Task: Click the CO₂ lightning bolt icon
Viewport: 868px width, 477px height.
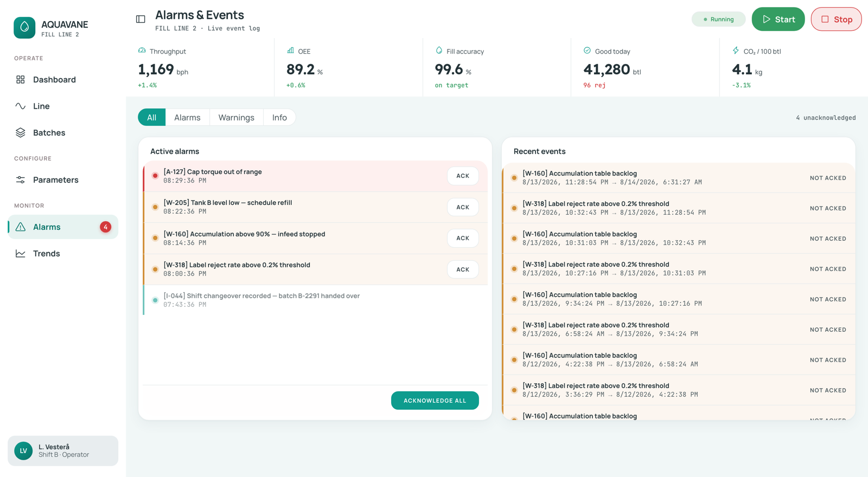Action: 736,50
